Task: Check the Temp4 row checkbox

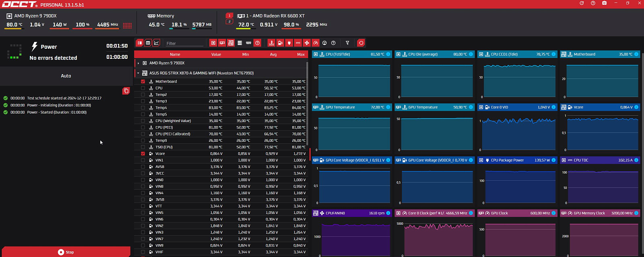Action: click(x=143, y=108)
